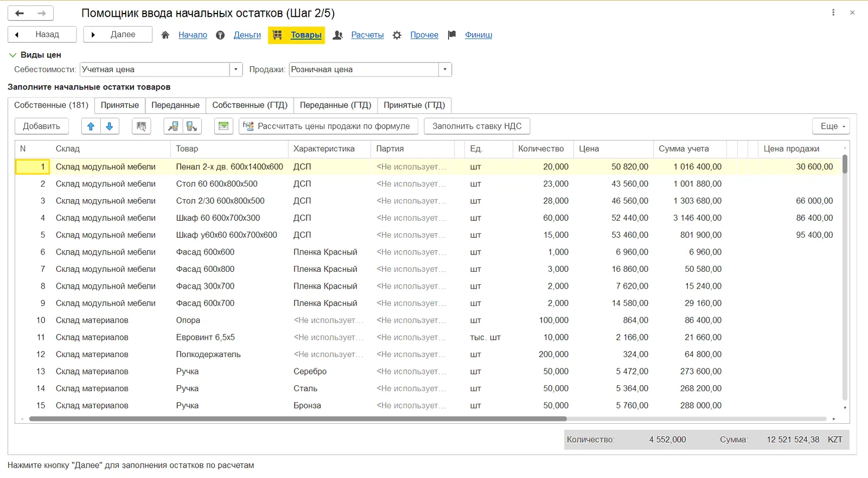This screenshot has height=478, width=868.
Task: Go to the Деньги step link
Action: [x=247, y=35]
